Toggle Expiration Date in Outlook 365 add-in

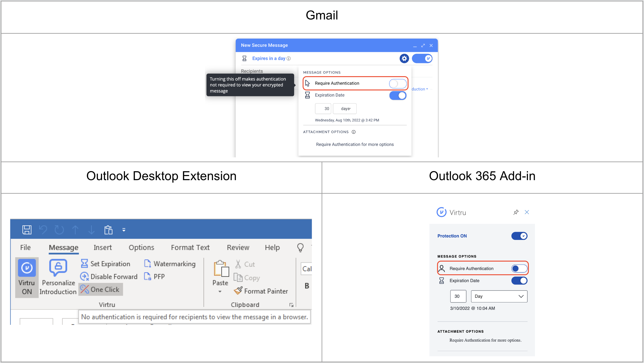[519, 281]
